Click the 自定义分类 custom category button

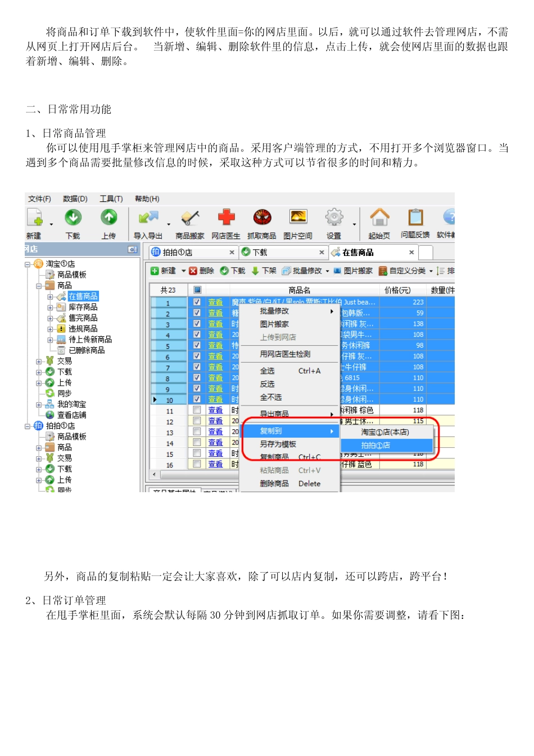click(x=402, y=271)
